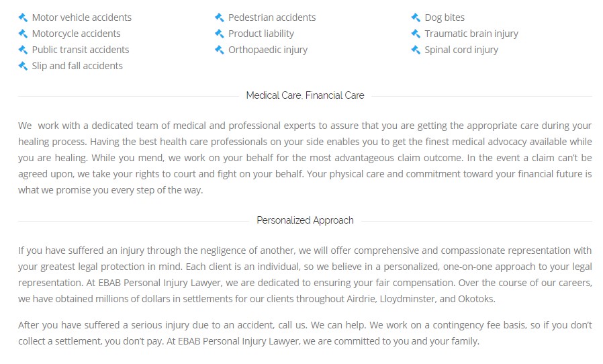Select the Pedestrian accidents text

pyautogui.click(x=272, y=17)
